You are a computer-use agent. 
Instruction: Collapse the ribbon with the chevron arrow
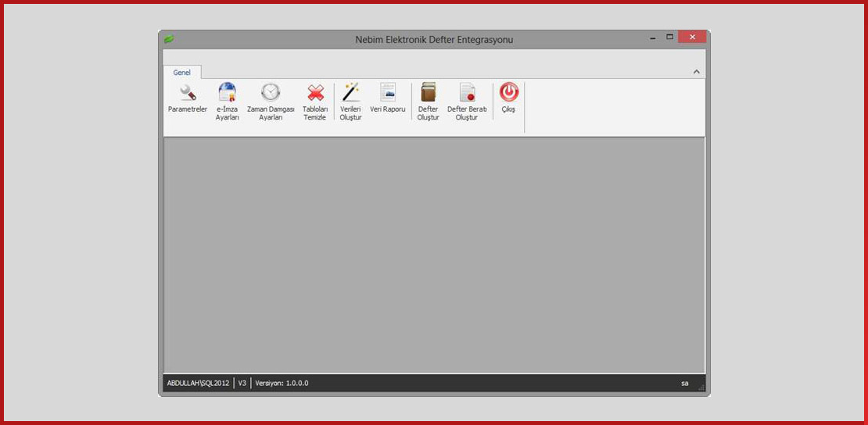point(697,72)
